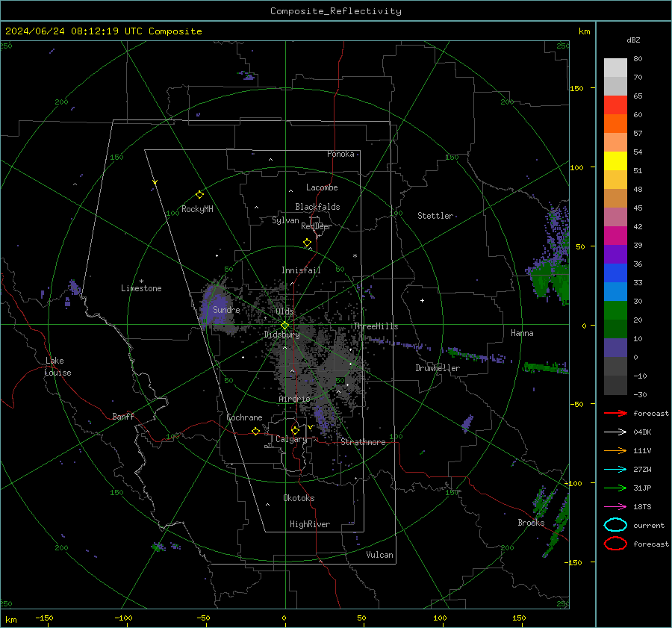Viewport: 672px width, 628px height.
Task: Click the Drumheller city label
Action: coord(438,368)
